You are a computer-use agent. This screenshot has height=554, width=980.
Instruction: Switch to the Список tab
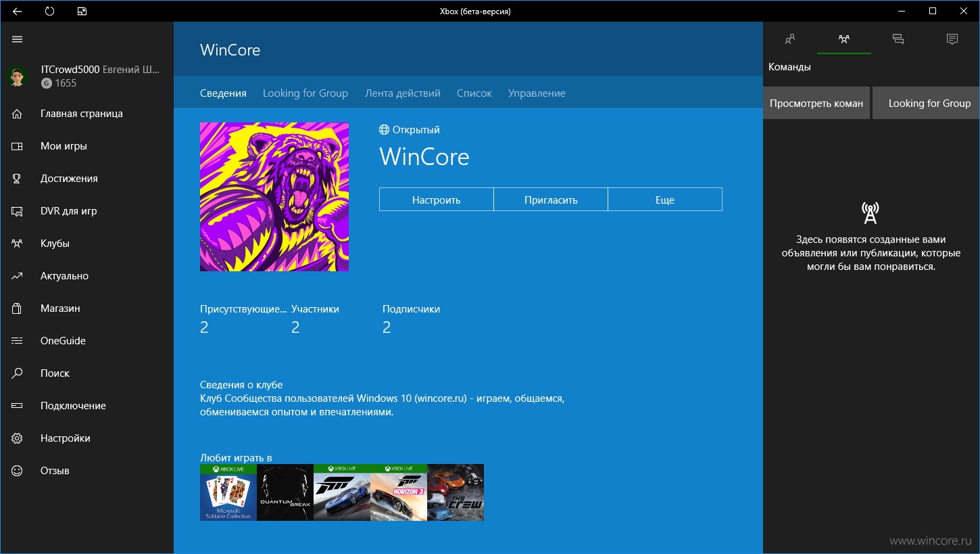(474, 93)
